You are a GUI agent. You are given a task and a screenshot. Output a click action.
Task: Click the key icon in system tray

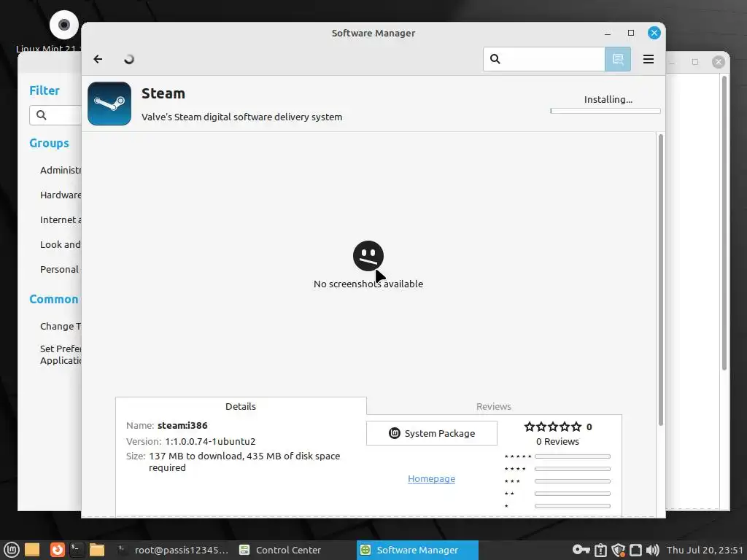pyautogui.click(x=581, y=550)
